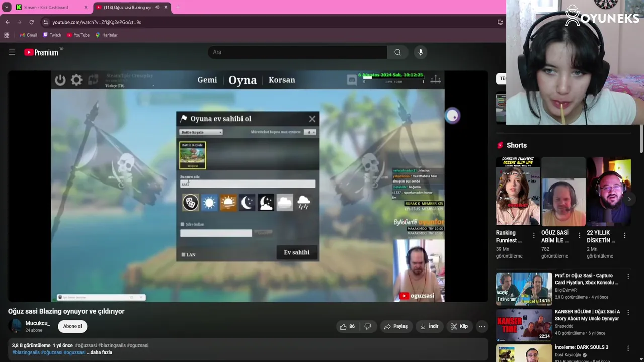Like the video with thumbs-up button

tap(347, 326)
